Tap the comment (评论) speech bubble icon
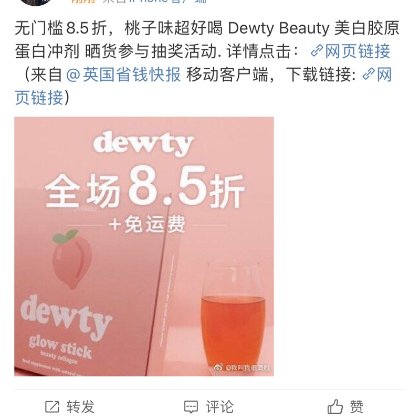Image resolution: width=420 pixels, height=420 pixels. click(x=191, y=407)
